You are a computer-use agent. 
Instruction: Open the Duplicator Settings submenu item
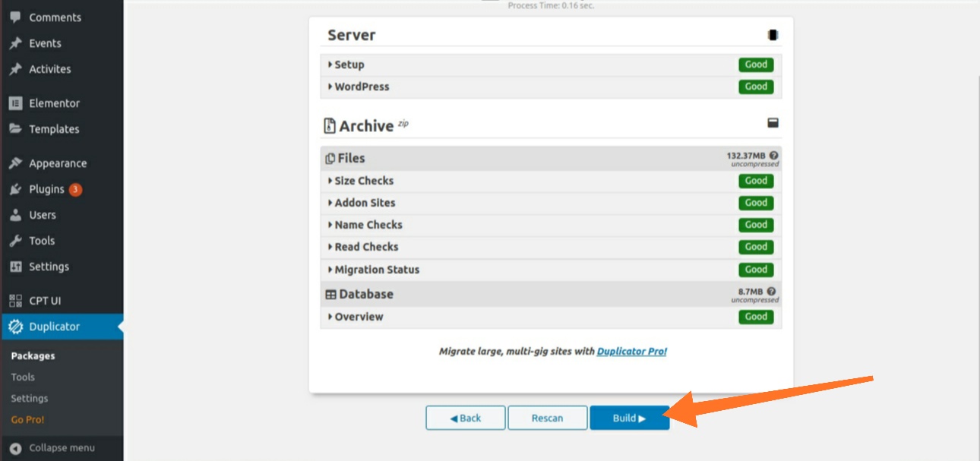tap(30, 398)
